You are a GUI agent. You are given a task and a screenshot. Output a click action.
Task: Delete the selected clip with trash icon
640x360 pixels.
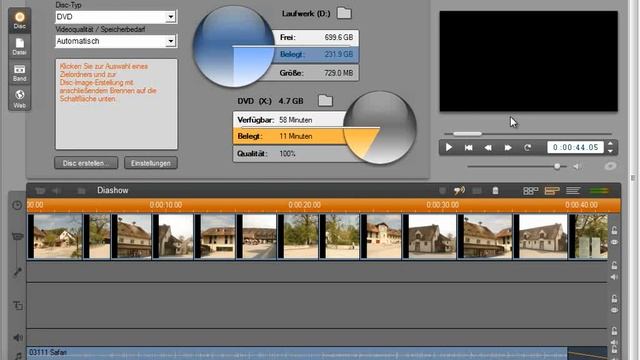click(495, 191)
